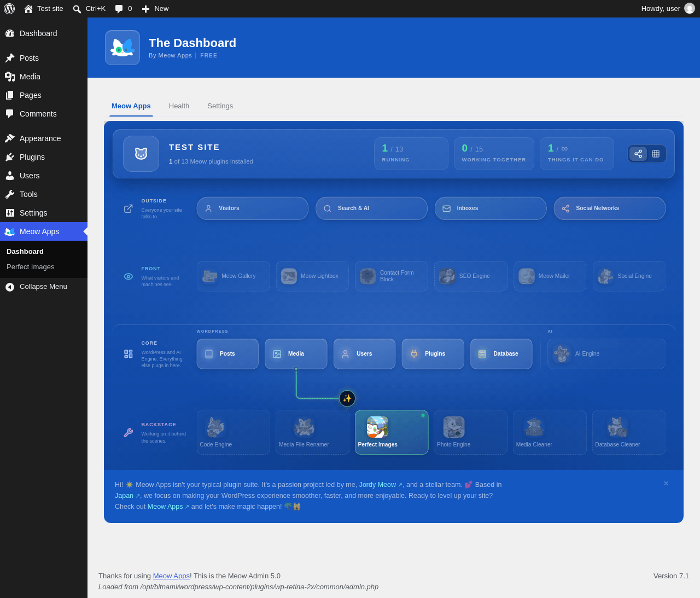The image size is (700, 598).
Task: Click the Inboxes envelope icon
Action: 447,208
